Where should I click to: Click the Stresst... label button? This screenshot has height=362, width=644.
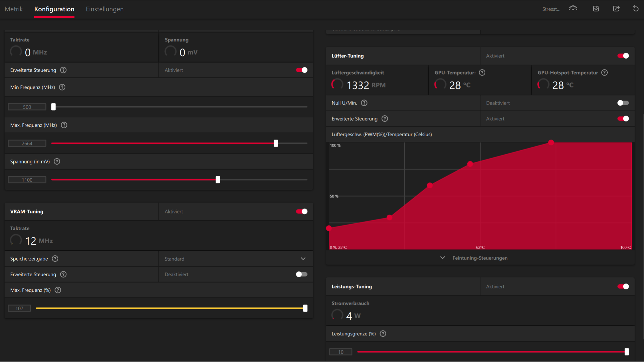tap(551, 9)
